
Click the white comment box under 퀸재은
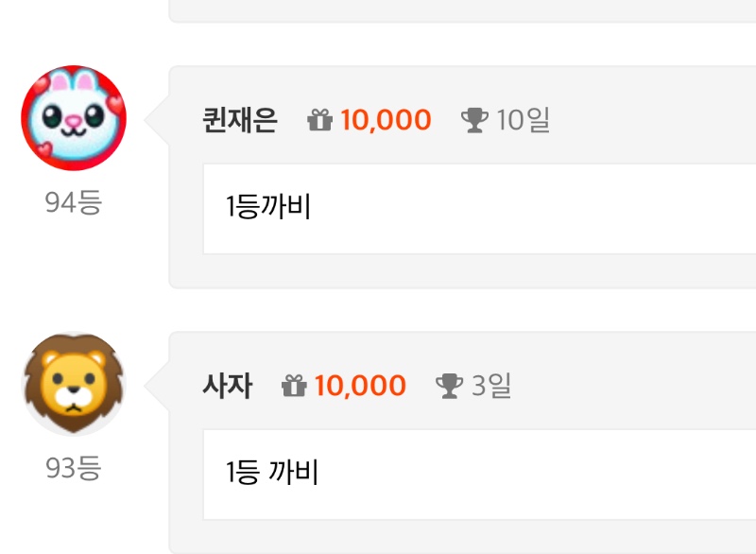pos(479,208)
